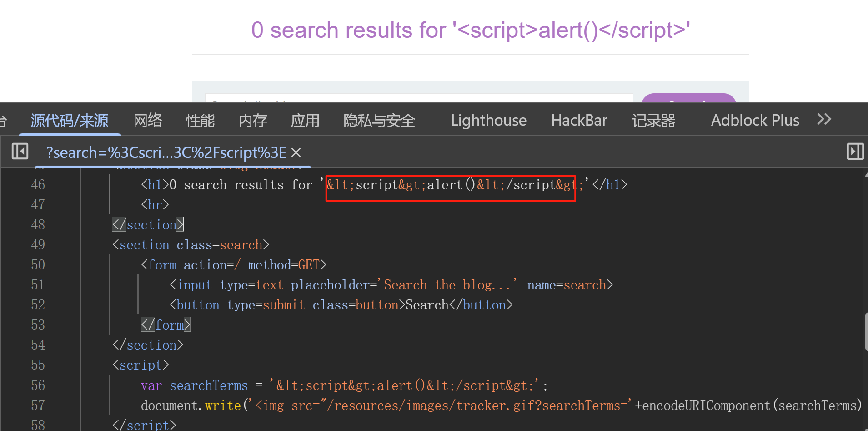Click the input placeholder code on line 51

tap(391, 285)
